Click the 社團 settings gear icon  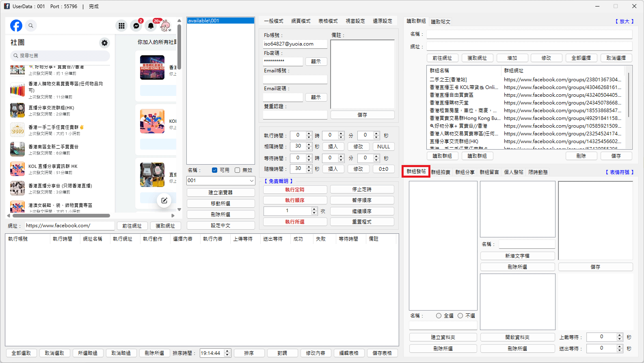pos(105,43)
